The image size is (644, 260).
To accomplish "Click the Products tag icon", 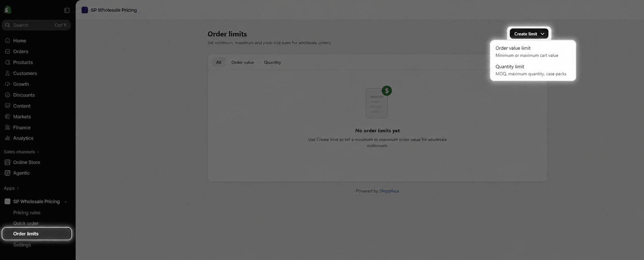I will click(8, 62).
